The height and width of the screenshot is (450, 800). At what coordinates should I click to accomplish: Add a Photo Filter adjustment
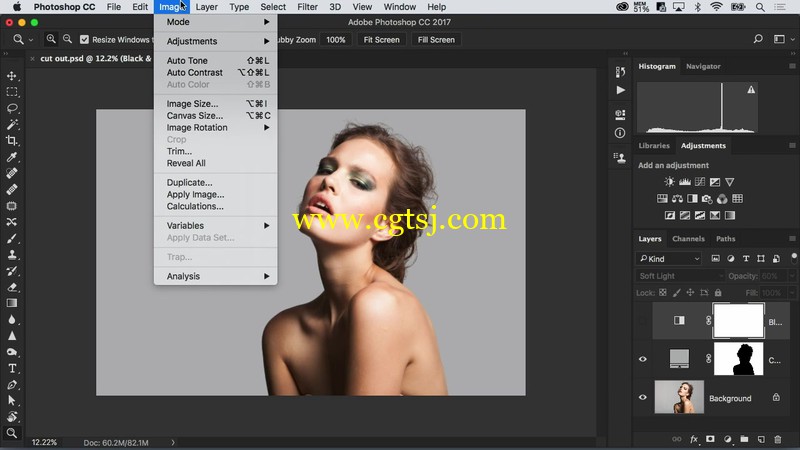pos(707,199)
